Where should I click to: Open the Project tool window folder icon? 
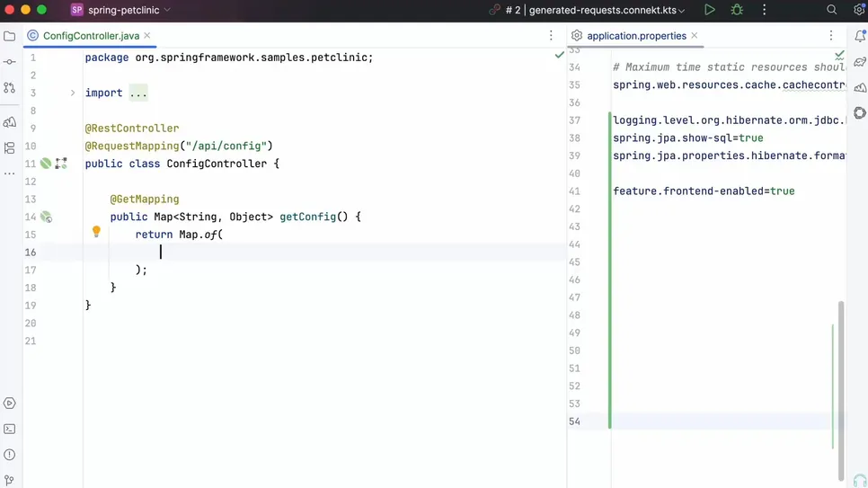click(10, 37)
